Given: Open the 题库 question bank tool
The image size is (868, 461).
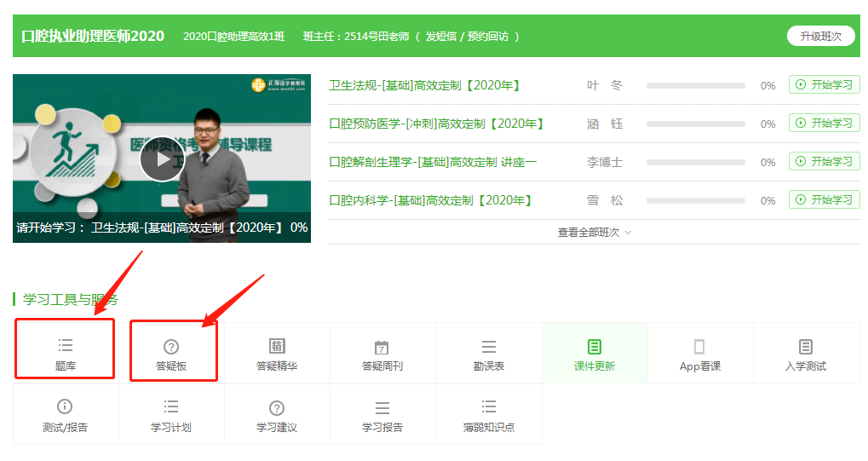Looking at the screenshot, I should click(65, 354).
